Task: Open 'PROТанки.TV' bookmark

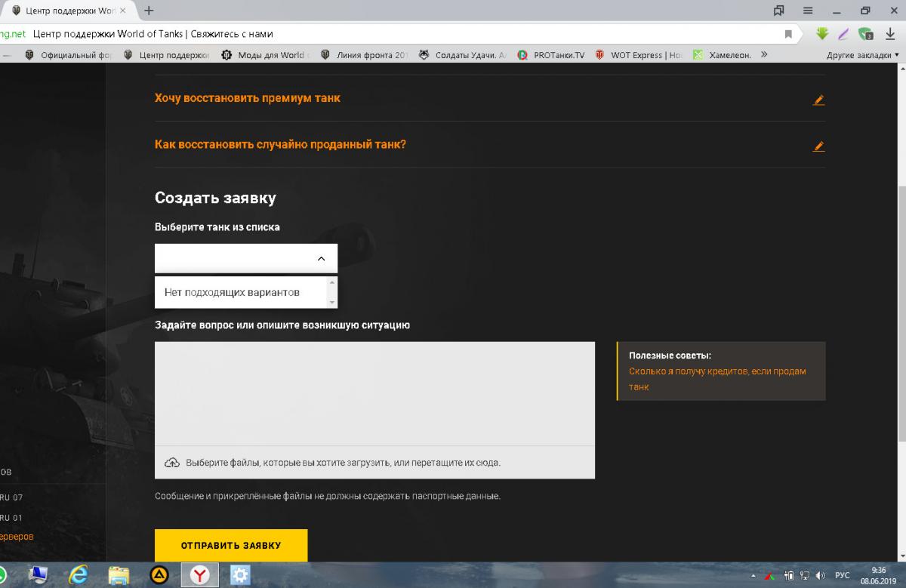Action: [x=551, y=55]
